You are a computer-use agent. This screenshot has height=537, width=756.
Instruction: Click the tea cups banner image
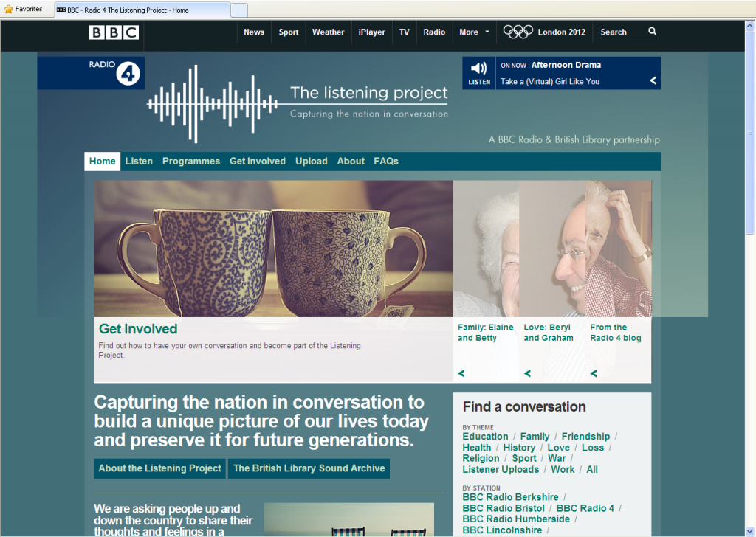[x=273, y=249]
